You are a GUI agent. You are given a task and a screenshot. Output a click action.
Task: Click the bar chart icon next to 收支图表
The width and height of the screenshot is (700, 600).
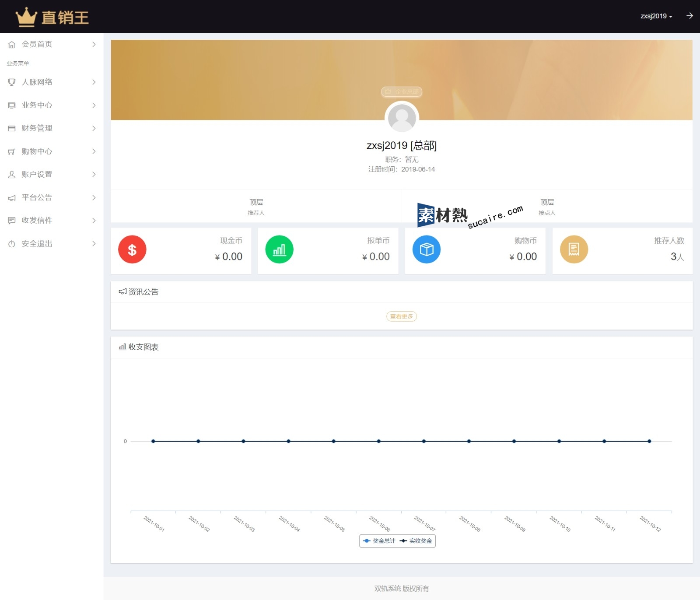[x=122, y=347]
